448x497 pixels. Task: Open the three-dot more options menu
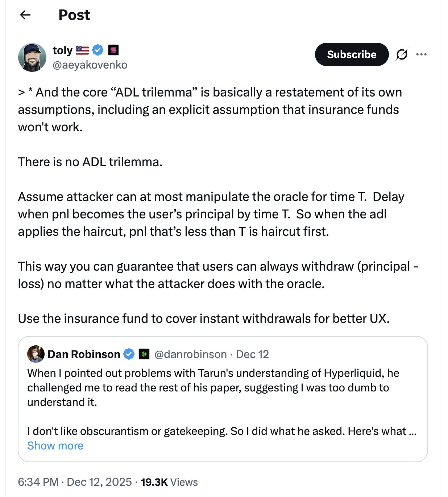coord(421,54)
